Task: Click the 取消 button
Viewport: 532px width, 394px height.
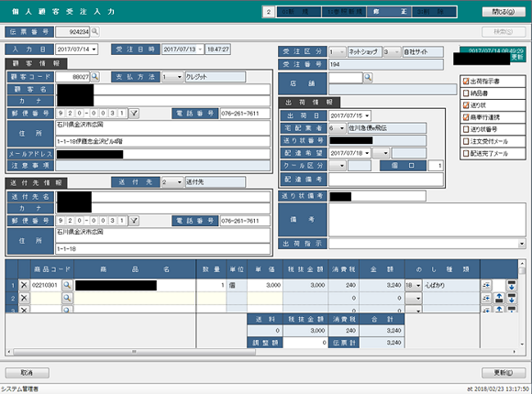Action: 28,373
